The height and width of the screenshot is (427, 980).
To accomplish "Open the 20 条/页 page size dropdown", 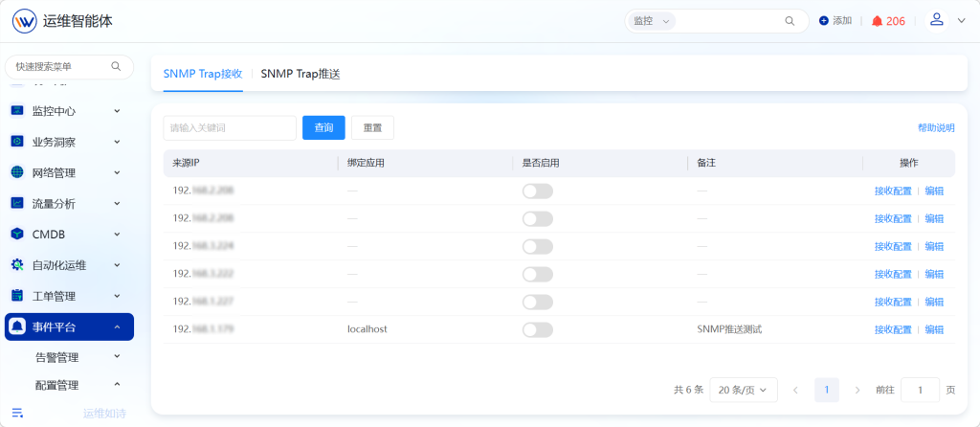I will click(x=744, y=390).
